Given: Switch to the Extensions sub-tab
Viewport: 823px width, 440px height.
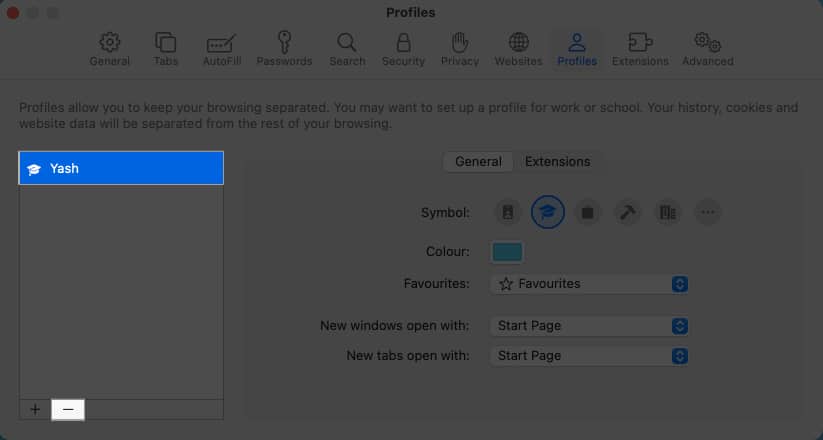Looking at the screenshot, I should [x=557, y=162].
